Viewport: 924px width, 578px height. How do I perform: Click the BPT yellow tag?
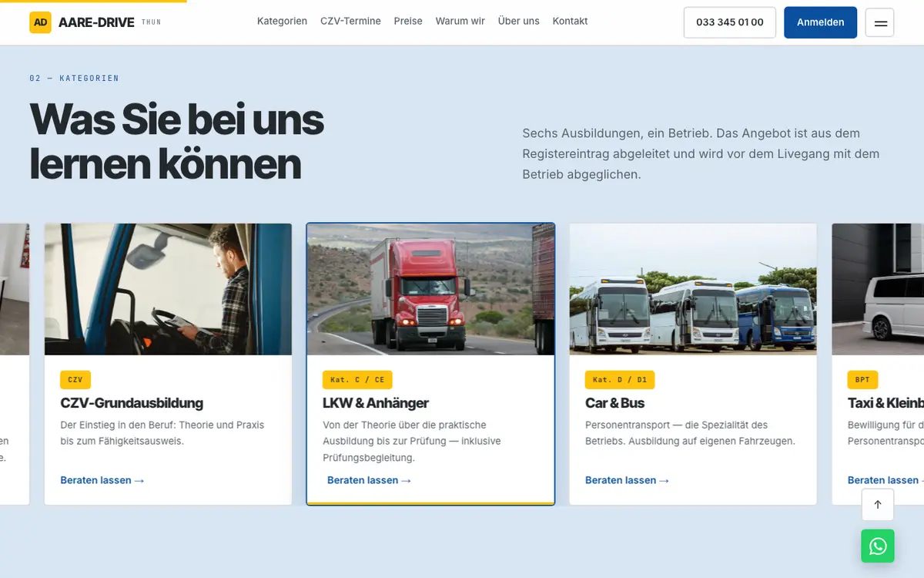tap(862, 380)
